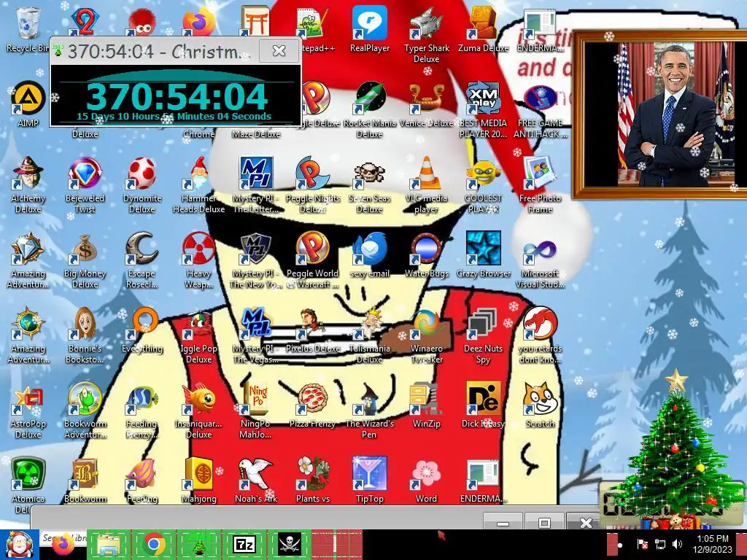Open the TipTop cocktail glass icon
This screenshot has height=560, width=747.
[x=370, y=480]
